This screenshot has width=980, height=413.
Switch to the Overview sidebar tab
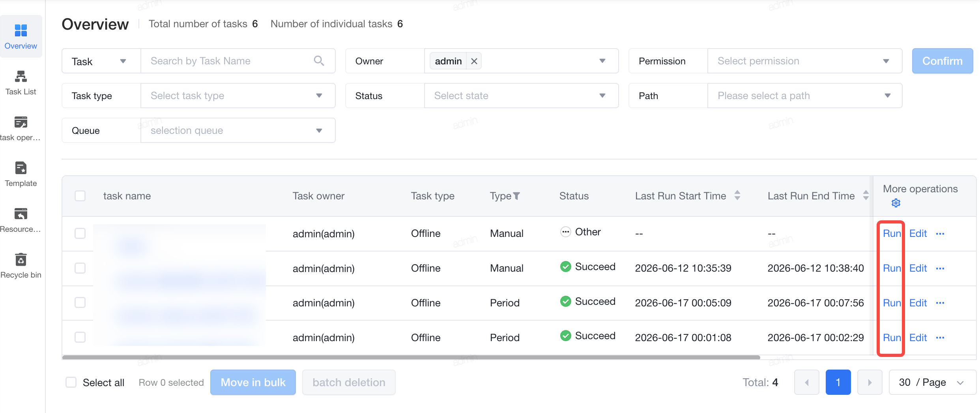click(x=21, y=37)
